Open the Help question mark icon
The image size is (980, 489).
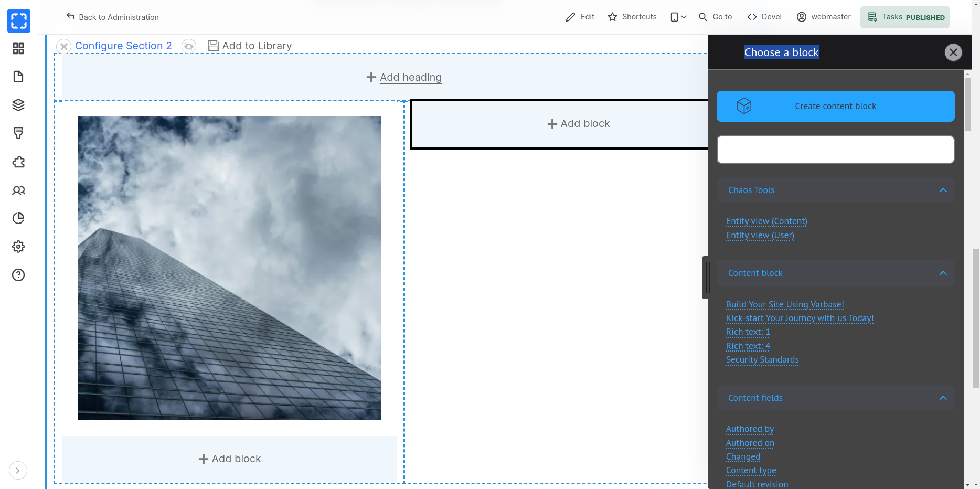[18, 275]
